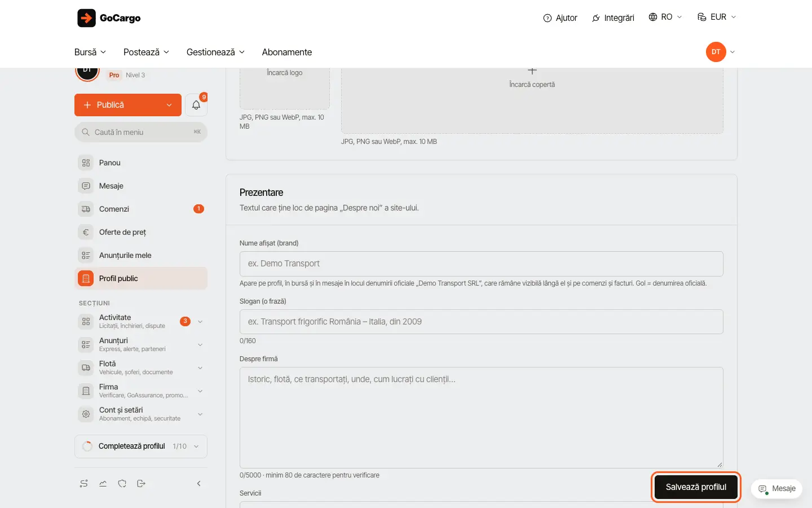Open Panou in the sidebar

pyautogui.click(x=141, y=163)
